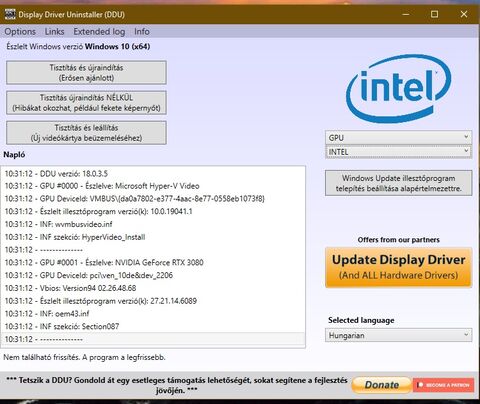Screen dimensions: 480x404
Task: Select log row INF: oem43.inf
Action: coord(153,314)
